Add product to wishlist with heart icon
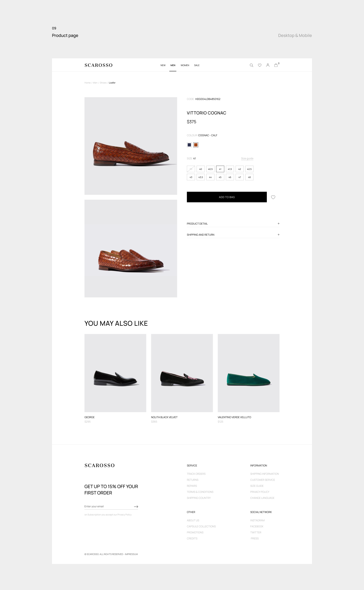 click(x=273, y=197)
